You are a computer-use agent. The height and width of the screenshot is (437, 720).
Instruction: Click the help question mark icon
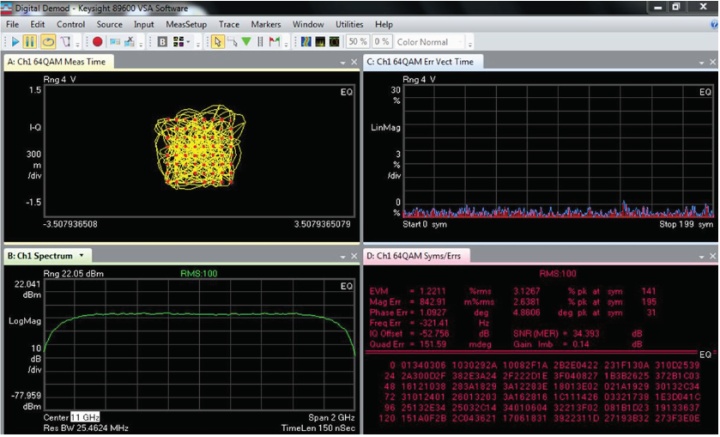[x=714, y=25]
